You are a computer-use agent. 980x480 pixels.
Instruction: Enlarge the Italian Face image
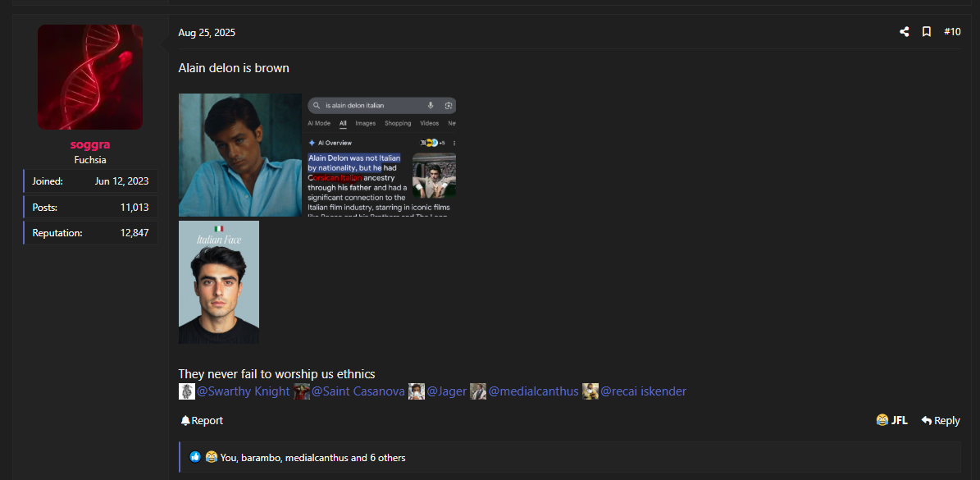(x=219, y=282)
